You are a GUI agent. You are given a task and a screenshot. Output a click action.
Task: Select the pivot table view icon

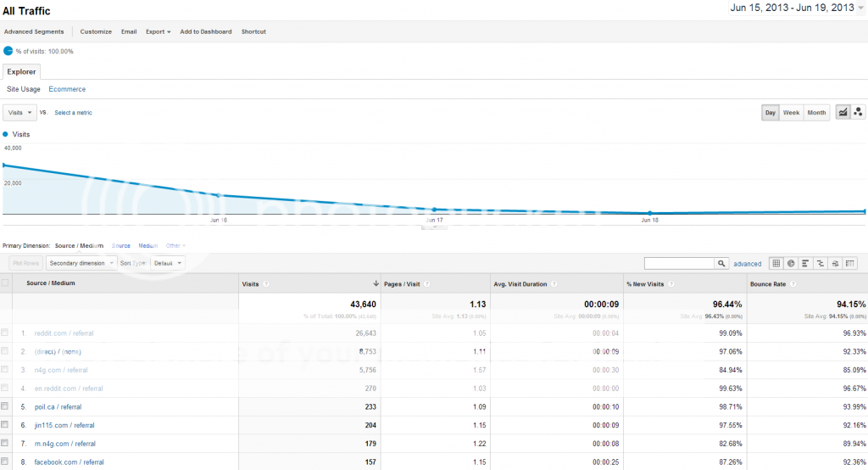(x=849, y=263)
